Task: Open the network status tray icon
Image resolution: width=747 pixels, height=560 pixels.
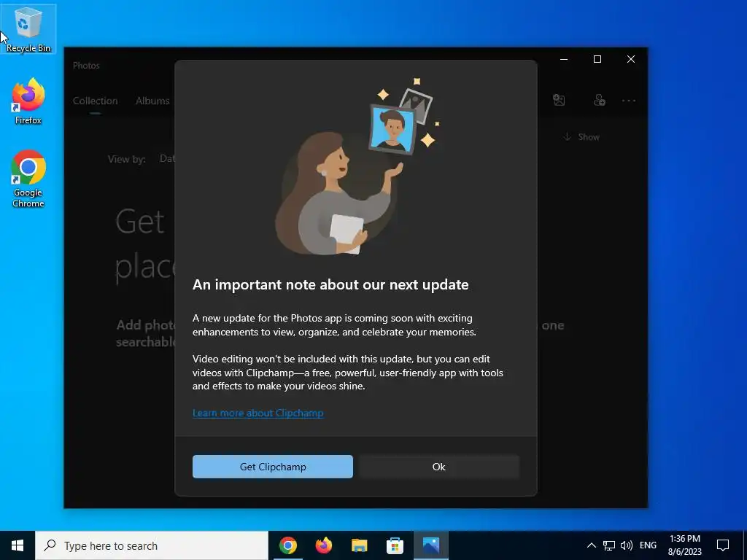Action: click(609, 545)
